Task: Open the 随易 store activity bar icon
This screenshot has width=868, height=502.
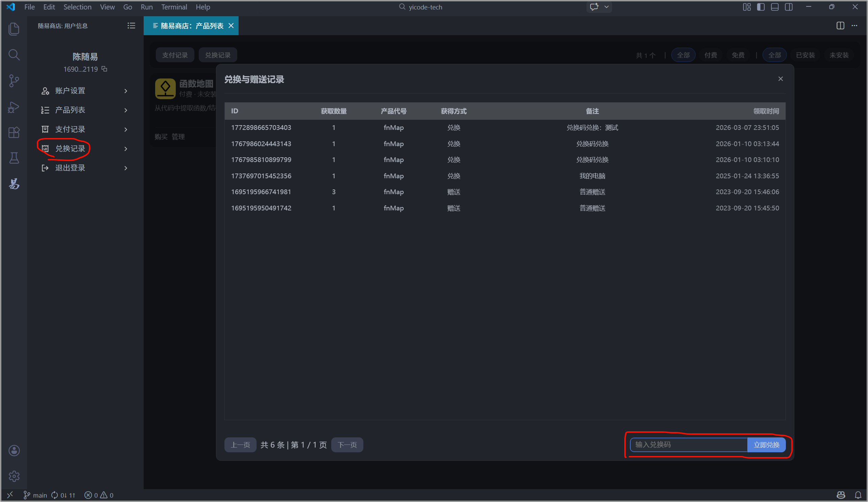Action: coord(14,184)
